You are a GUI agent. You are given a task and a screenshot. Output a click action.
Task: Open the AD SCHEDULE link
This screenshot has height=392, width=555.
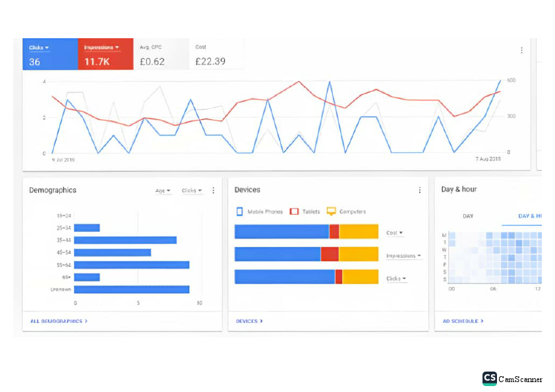click(463, 321)
